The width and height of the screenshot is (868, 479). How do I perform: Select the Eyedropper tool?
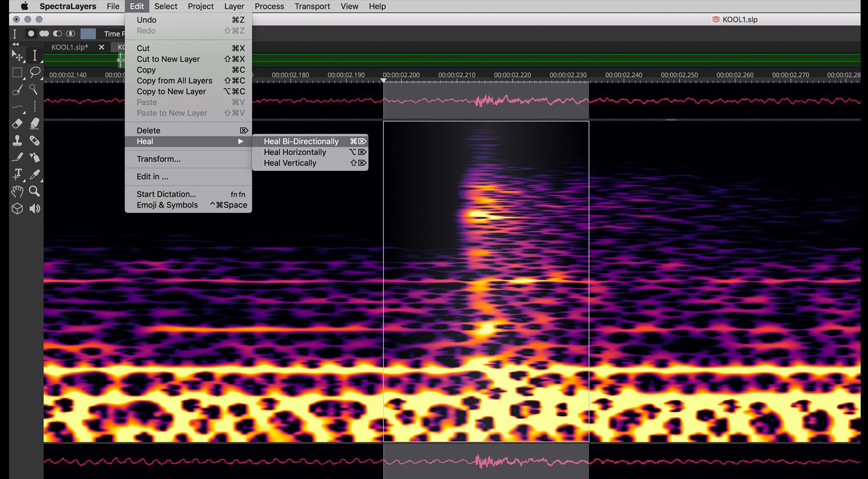click(35, 174)
